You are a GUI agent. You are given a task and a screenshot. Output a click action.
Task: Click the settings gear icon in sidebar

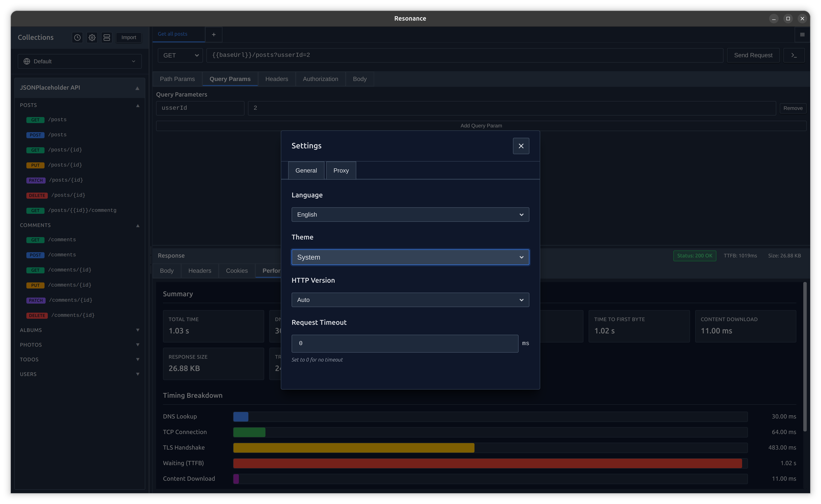pos(92,37)
